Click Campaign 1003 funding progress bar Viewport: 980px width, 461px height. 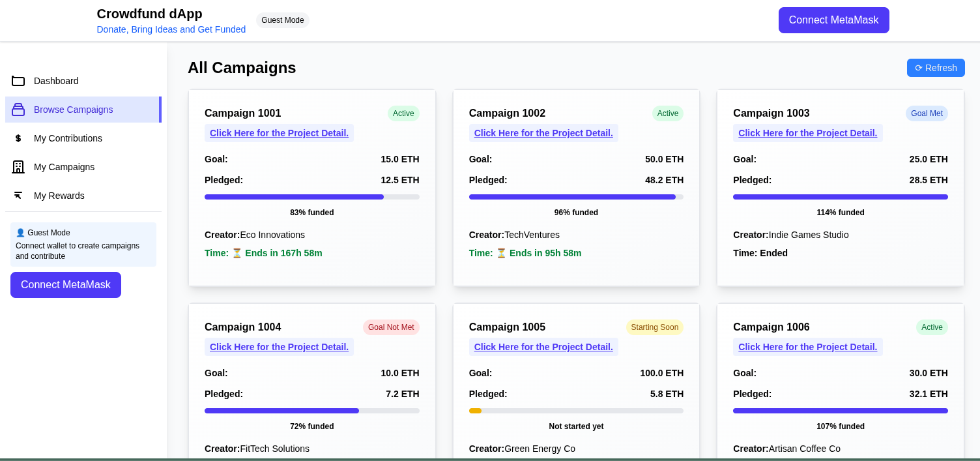841,197
